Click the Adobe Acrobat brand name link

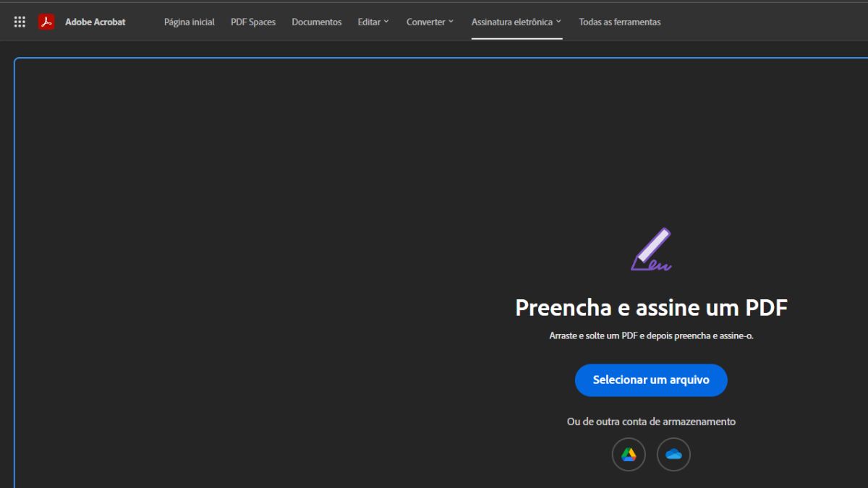point(95,21)
